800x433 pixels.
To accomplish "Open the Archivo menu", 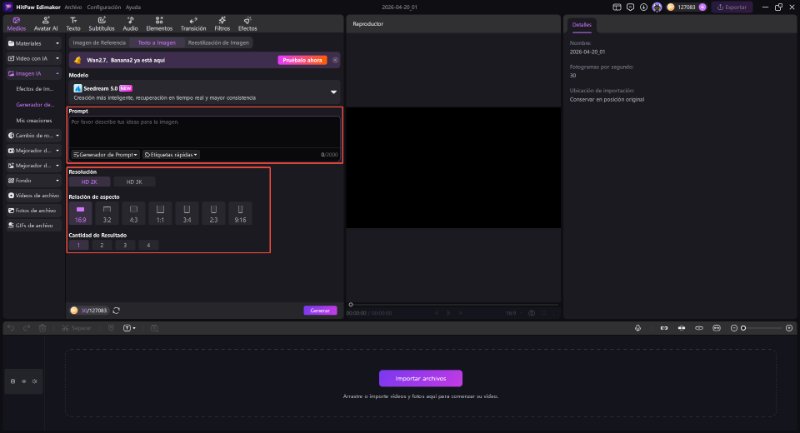I will point(73,7).
